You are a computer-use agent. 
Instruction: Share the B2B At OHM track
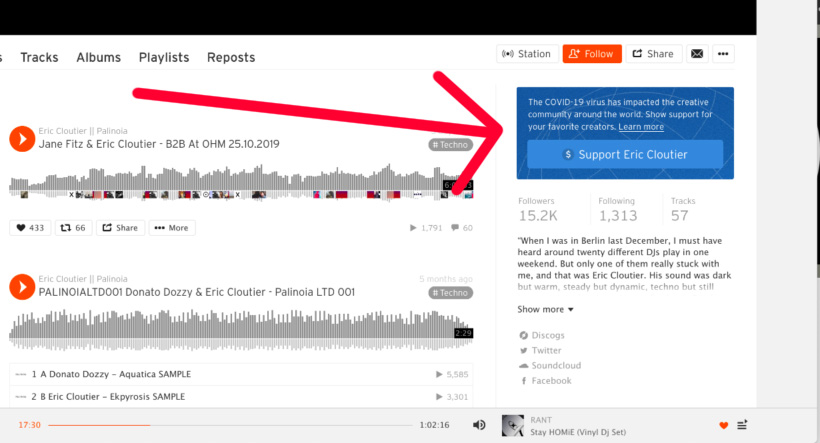click(120, 228)
